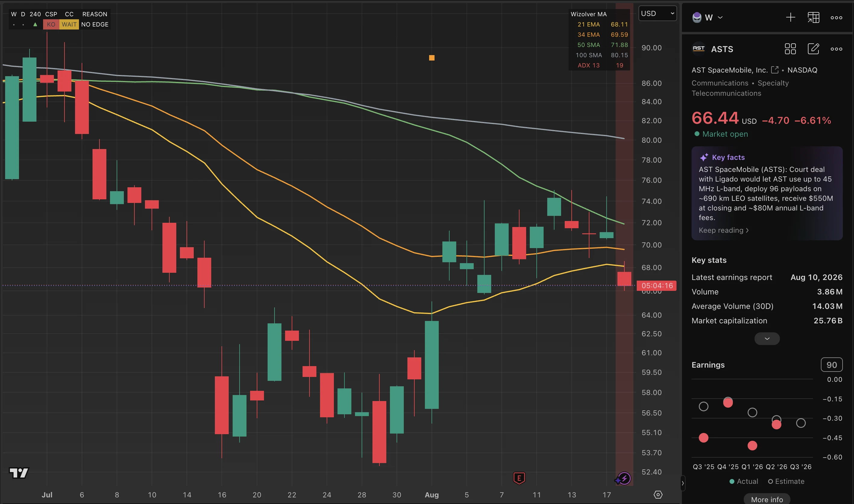Click the ASTS grid layout icon
854x504 pixels.
(x=790, y=49)
